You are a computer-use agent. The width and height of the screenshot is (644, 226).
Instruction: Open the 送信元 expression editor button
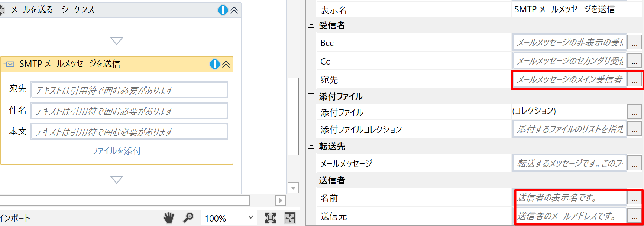coord(635,216)
